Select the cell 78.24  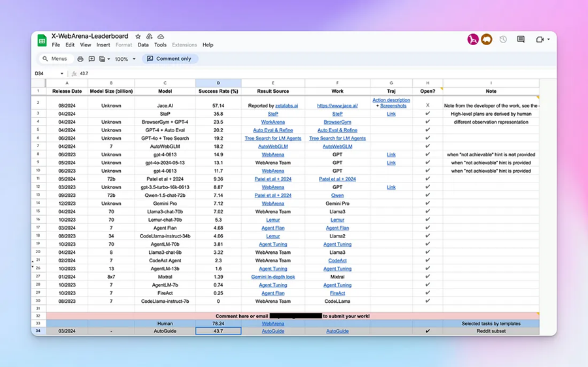pyautogui.click(x=218, y=323)
